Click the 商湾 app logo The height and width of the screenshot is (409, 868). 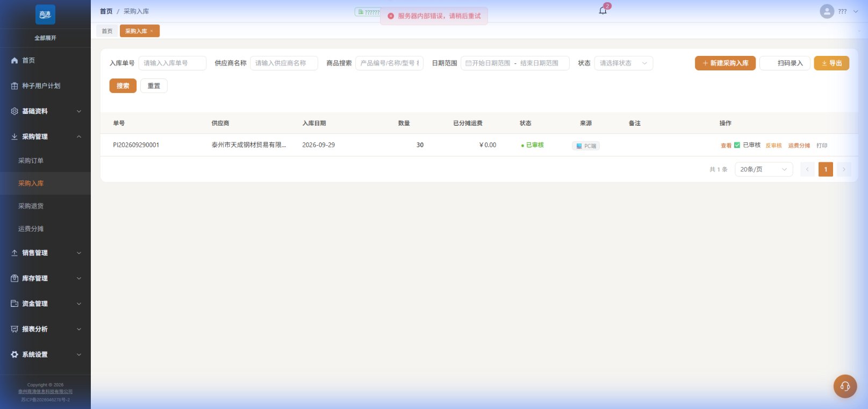(45, 15)
